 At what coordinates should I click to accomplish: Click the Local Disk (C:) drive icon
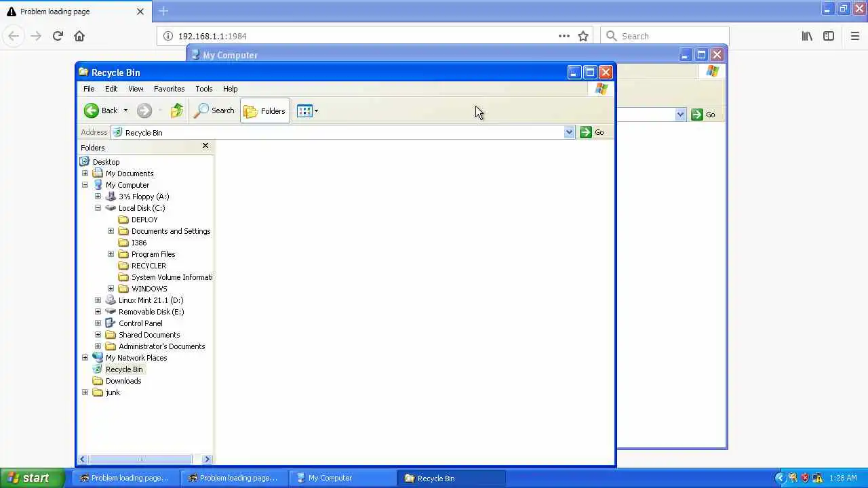pyautogui.click(x=111, y=208)
